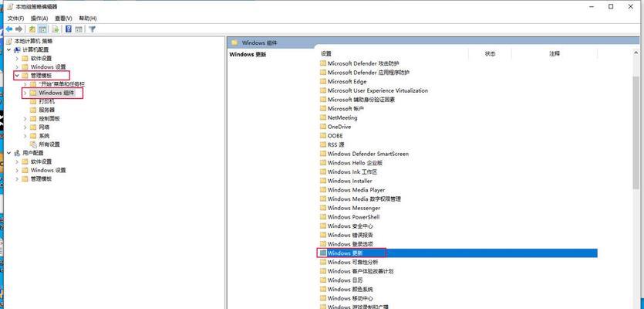Open the 文件(F) menu
The height and width of the screenshot is (309, 644).
16,19
